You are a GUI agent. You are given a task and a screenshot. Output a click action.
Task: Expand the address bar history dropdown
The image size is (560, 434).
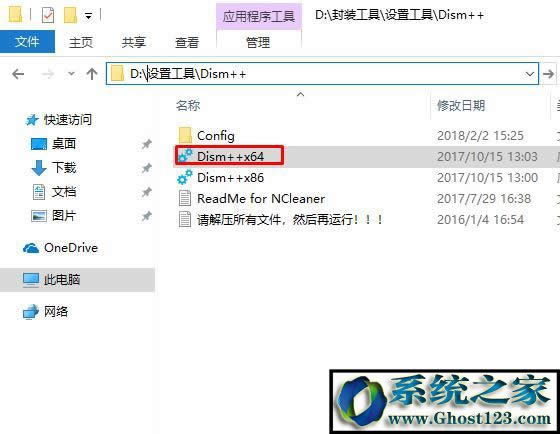click(530, 74)
